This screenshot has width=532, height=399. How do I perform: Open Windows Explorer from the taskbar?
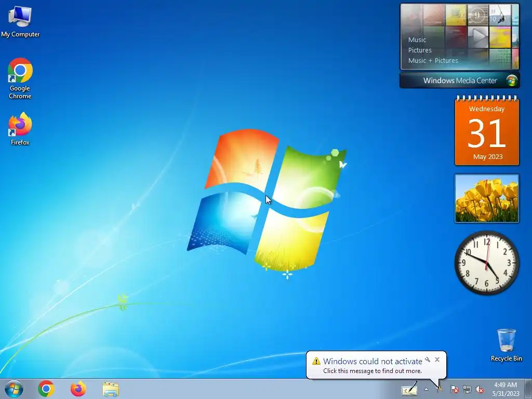tap(111, 389)
